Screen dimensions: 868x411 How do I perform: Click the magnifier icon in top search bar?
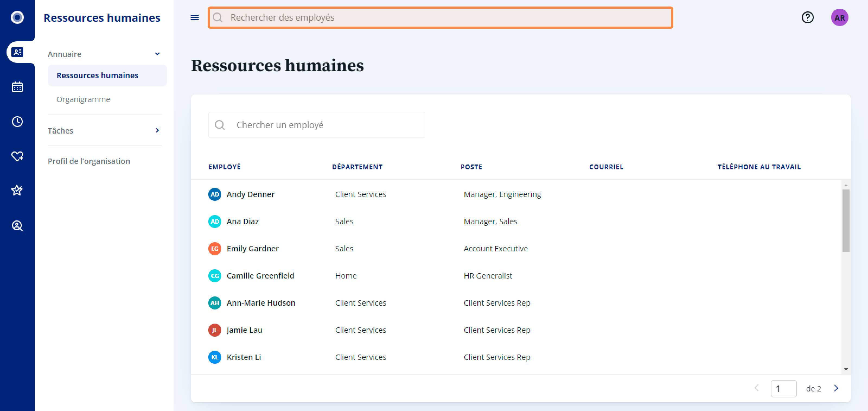(x=218, y=18)
